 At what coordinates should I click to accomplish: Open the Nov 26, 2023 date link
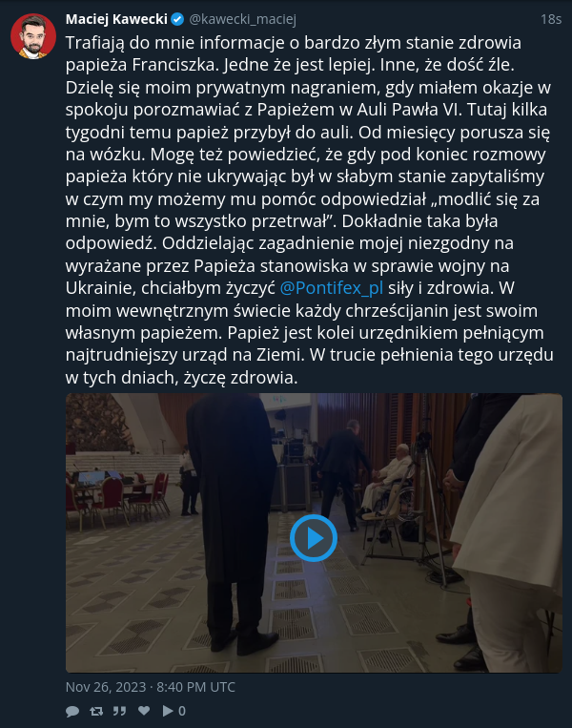coord(151,687)
